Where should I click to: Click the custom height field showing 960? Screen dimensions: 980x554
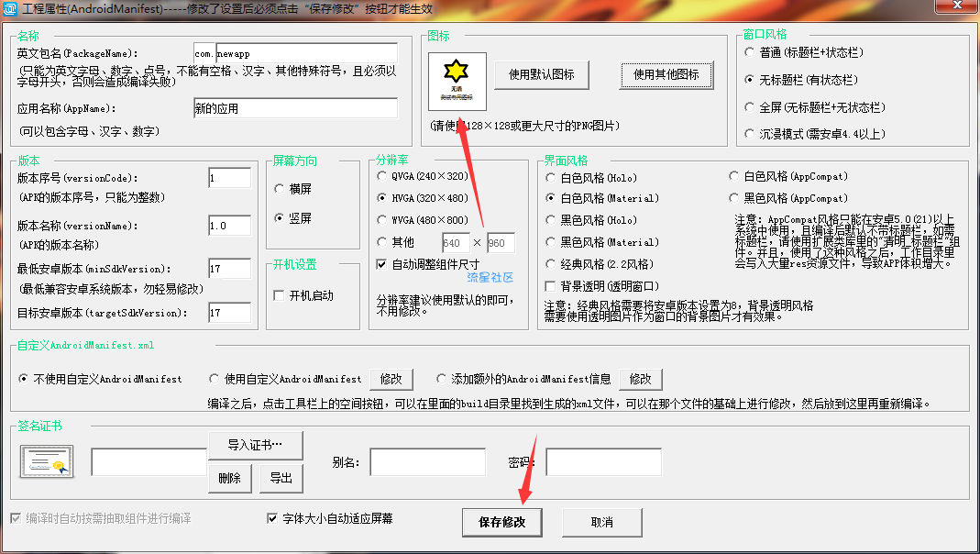tap(501, 243)
